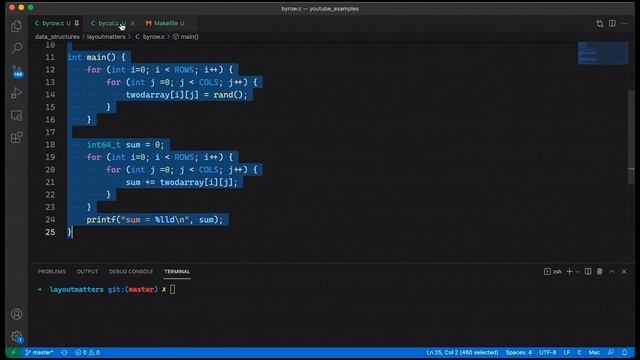Click 'int main() {' on line 11
640x360 pixels.
point(96,57)
